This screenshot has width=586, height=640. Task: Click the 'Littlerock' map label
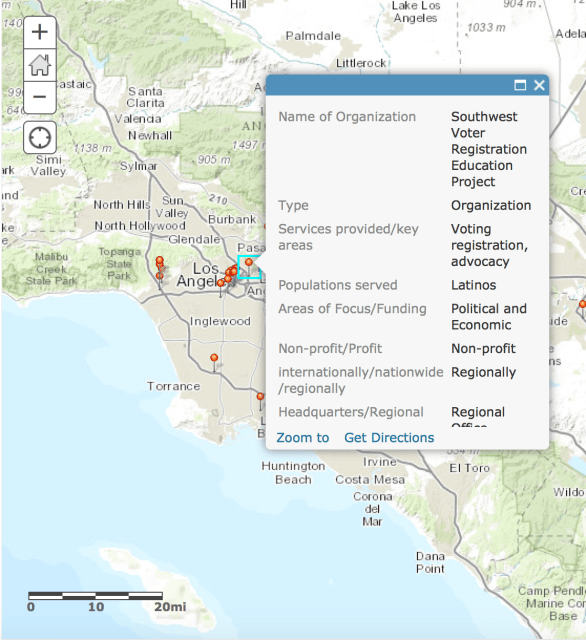[x=361, y=63]
